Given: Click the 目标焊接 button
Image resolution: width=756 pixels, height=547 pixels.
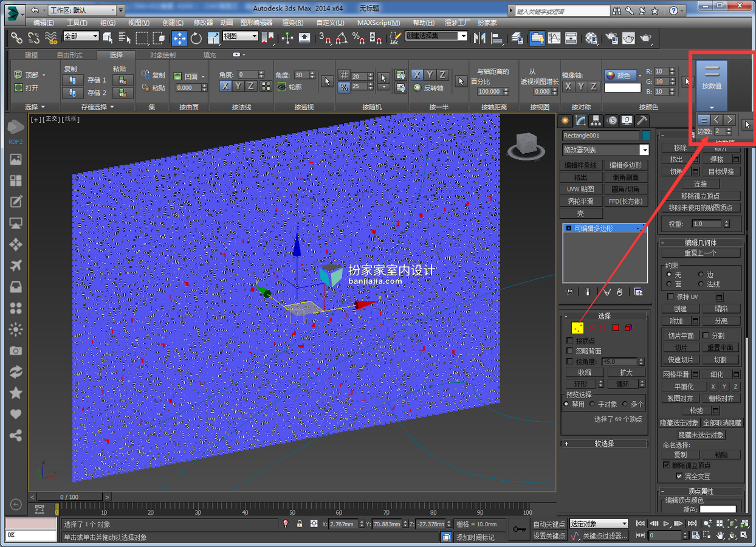Looking at the screenshot, I should (x=721, y=172).
